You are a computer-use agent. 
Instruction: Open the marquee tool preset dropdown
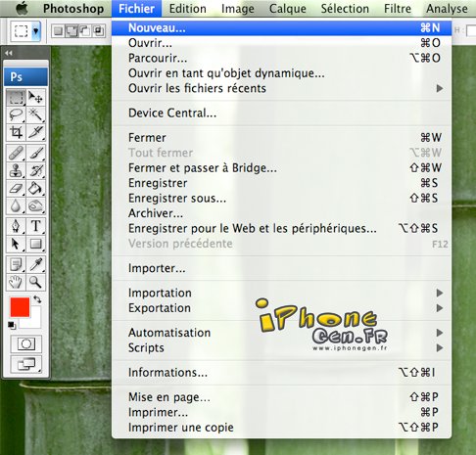pyautogui.click(x=36, y=31)
